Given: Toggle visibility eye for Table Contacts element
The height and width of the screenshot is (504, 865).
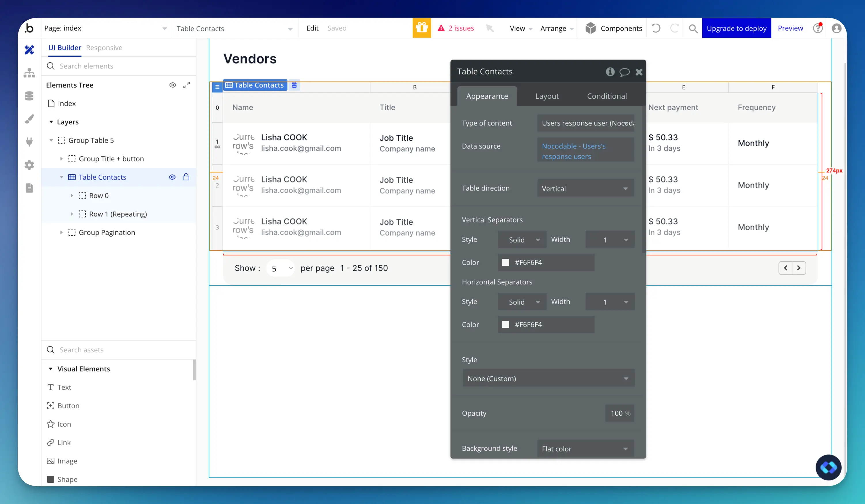Looking at the screenshot, I should coord(172,177).
